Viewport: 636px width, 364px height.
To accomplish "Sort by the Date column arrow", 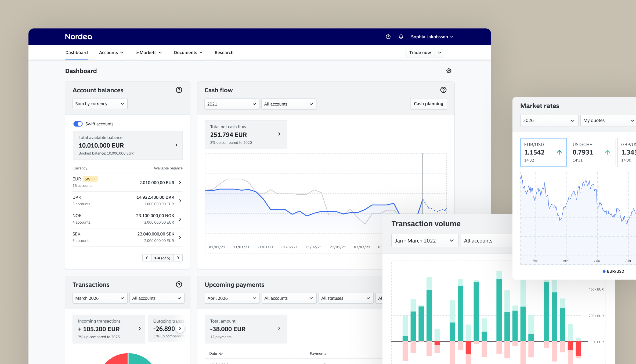I will (x=221, y=353).
